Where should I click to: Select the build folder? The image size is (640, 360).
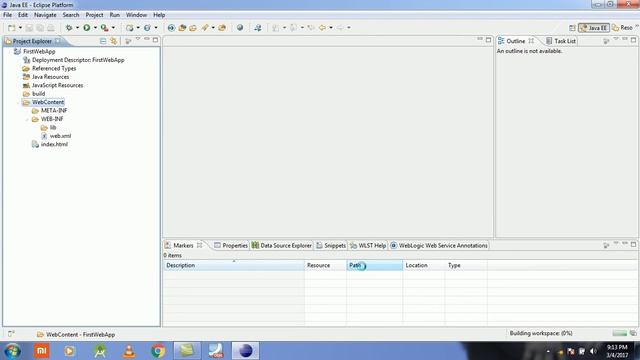[x=38, y=94]
